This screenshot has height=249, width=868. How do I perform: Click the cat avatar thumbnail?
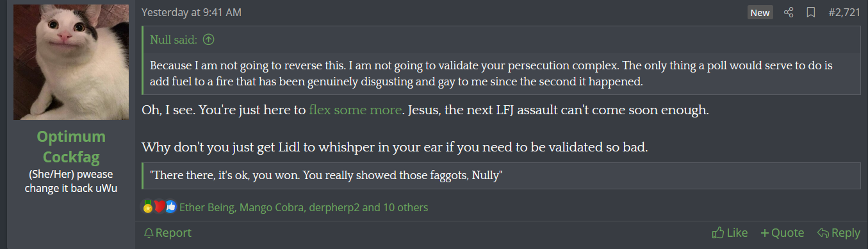tap(71, 62)
